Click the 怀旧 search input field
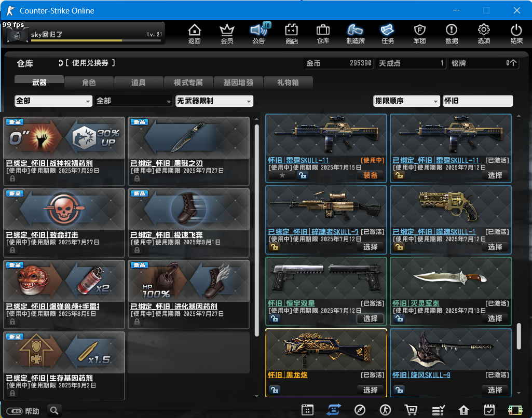 pos(478,101)
